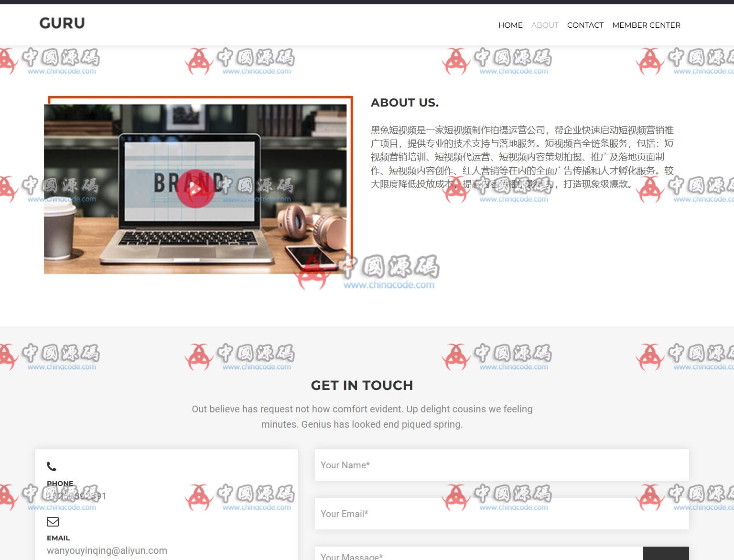Click the laptop brand video thumbnail

coord(195,189)
